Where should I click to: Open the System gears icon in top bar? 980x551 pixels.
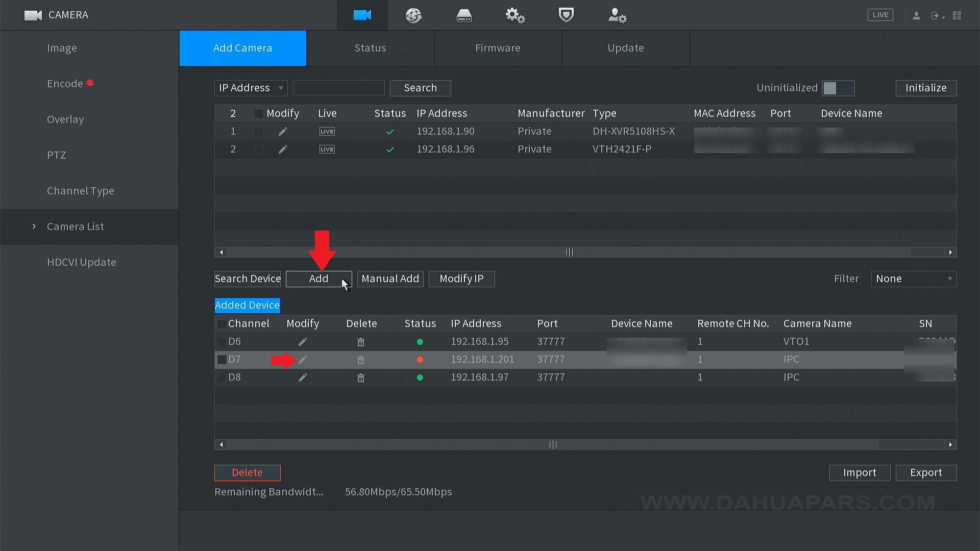pos(515,15)
